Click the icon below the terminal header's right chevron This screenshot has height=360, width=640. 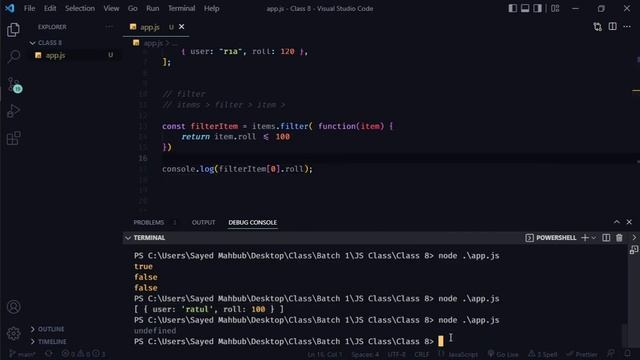pyautogui.click(x=633, y=250)
